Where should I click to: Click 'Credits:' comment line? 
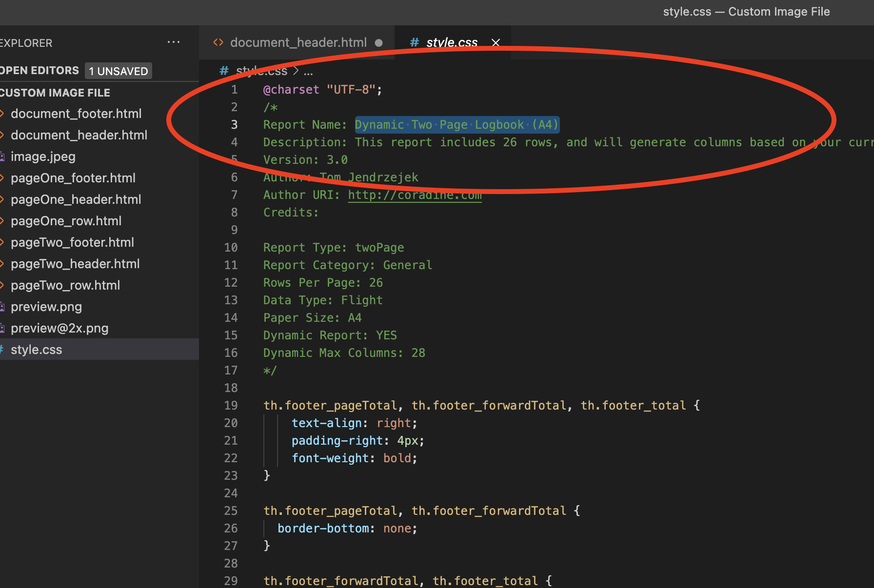coord(291,213)
